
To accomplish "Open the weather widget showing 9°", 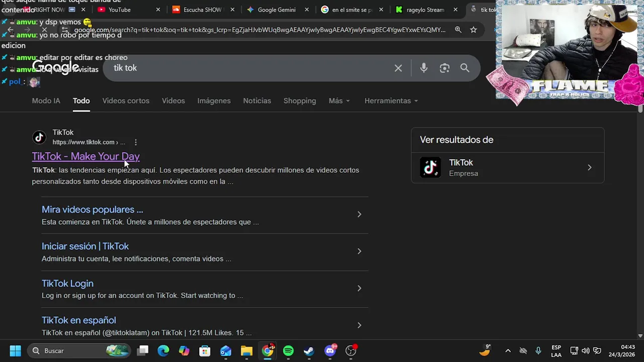I will (x=485, y=350).
